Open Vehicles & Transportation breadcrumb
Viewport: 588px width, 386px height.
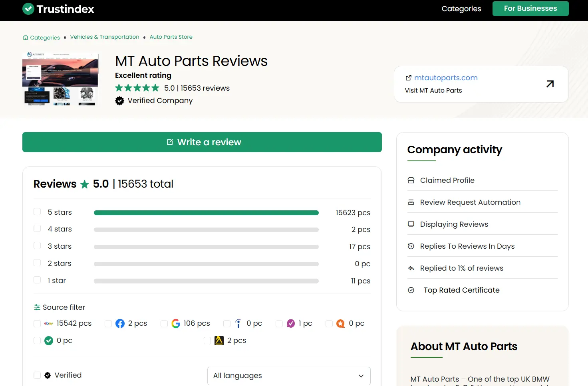(x=105, y=37)
